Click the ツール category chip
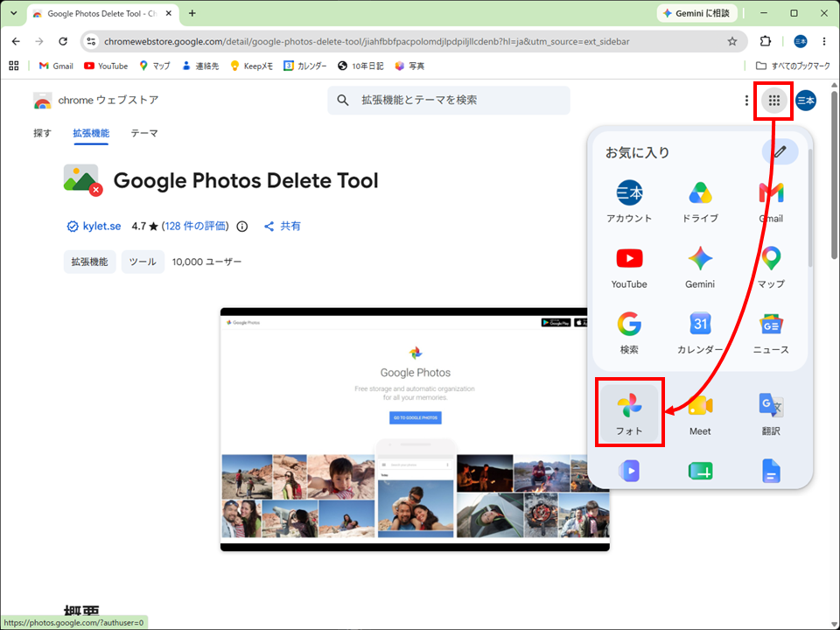Viewport: 840px width, 630px height. [143, 262]
